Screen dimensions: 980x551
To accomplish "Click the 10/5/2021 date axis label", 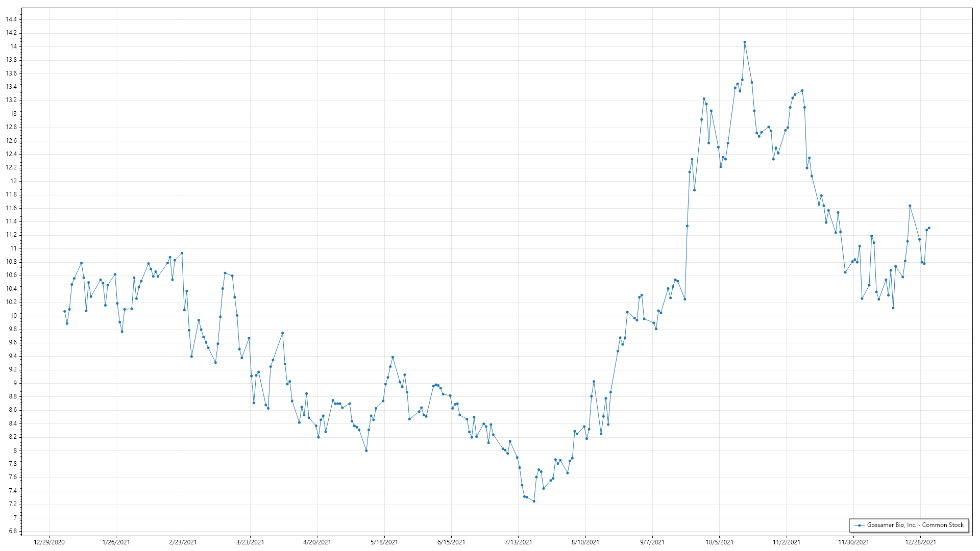I will coord(719,542).
